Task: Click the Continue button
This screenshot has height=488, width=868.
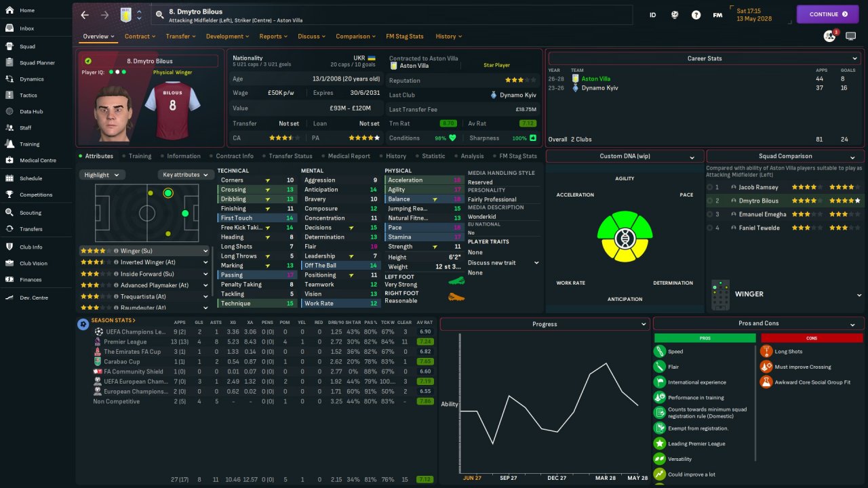Action: point(828,14)
